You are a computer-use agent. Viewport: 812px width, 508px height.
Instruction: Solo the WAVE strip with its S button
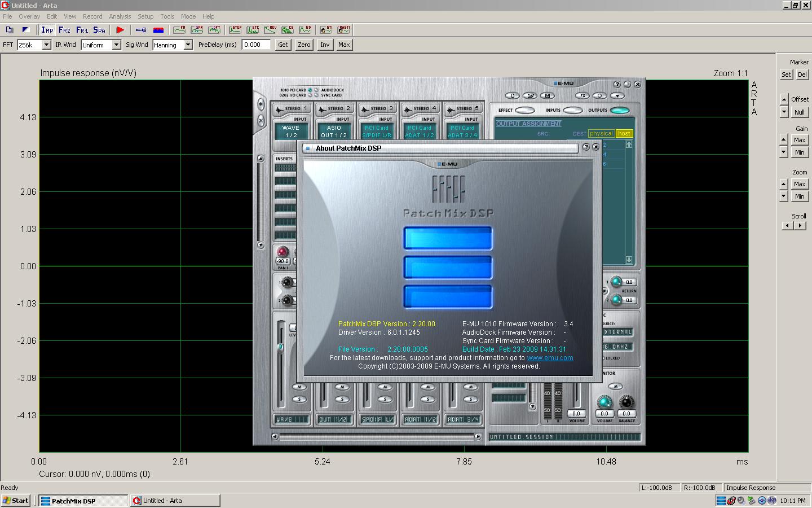point(299,399)
